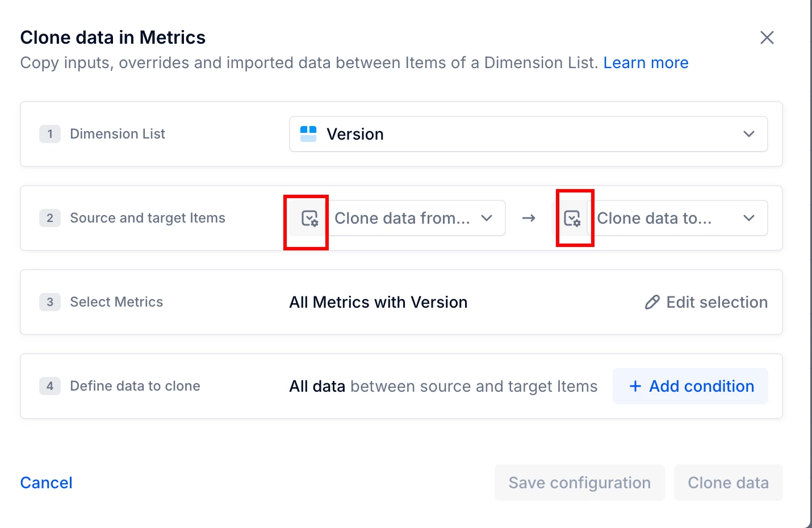Click Edit selection for Metrics
The image size is (812, 528).
(x=717, y=302)
